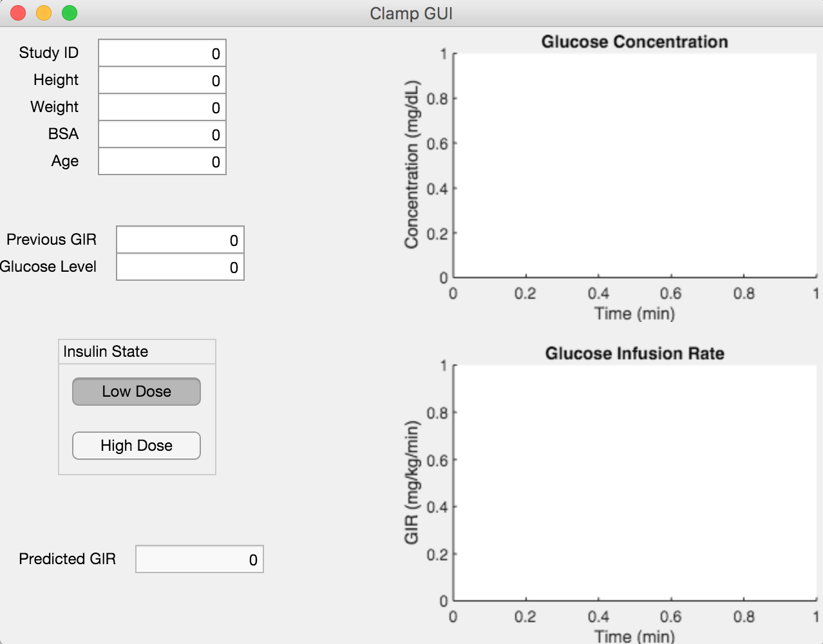Image resolution: width=823 pixels, height=644 pixels.
Task: Click the Study ID input field
Action: click(162, 53)
